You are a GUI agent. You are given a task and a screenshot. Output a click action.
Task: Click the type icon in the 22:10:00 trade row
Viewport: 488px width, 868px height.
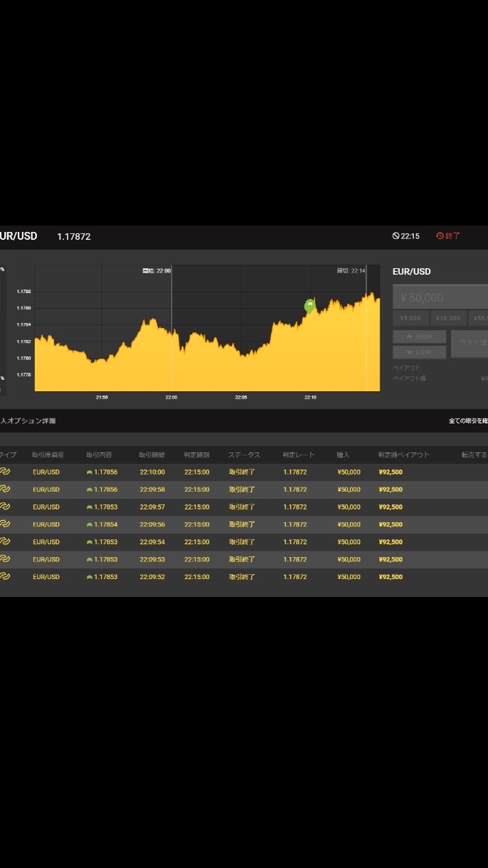(5, 472)
